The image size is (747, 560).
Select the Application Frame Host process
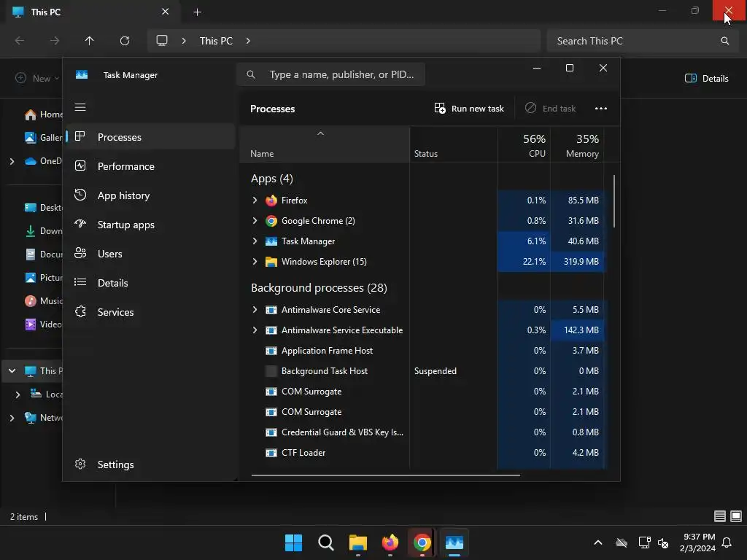[327, 351]
